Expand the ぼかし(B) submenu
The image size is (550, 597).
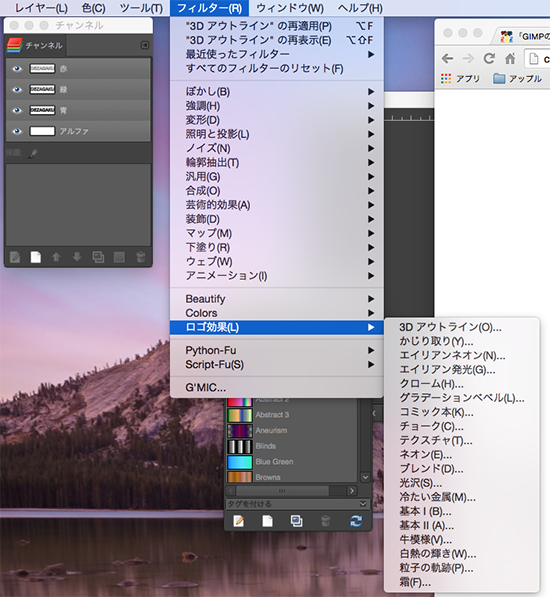coord(277,92)
